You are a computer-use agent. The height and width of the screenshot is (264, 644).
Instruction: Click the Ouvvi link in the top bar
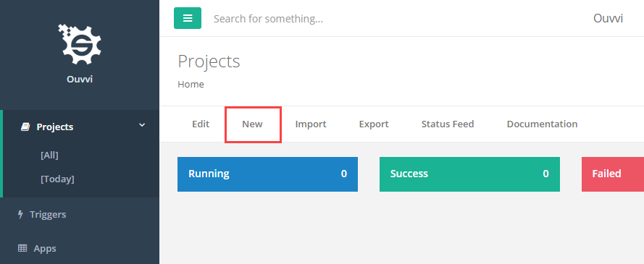tap(609, 18)
